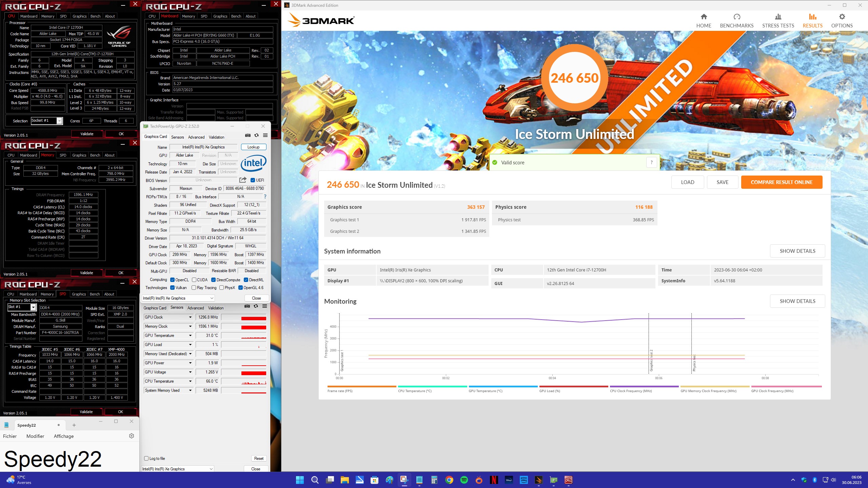868x488 pixels.
Task: Open the GPU selector dropdown in GPU-Z Graphics Card window
Action: point(178,298)
